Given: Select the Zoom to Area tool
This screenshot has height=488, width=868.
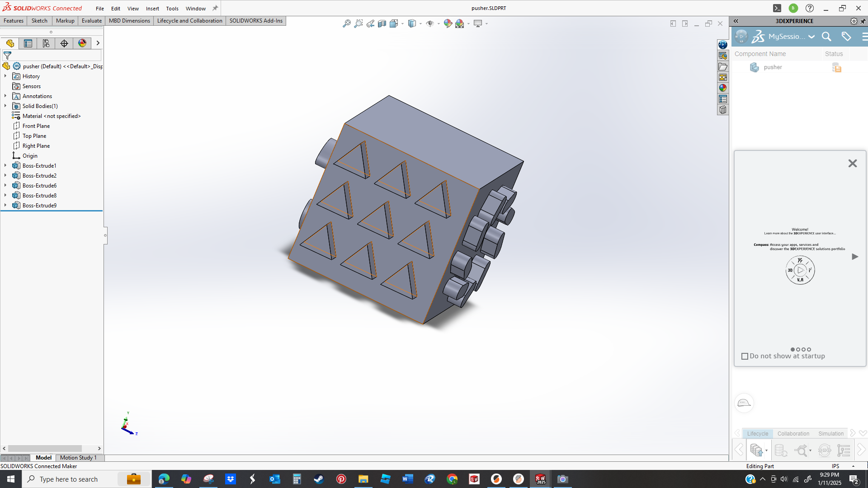Looking at the screenshot, I should click(358, 23).
